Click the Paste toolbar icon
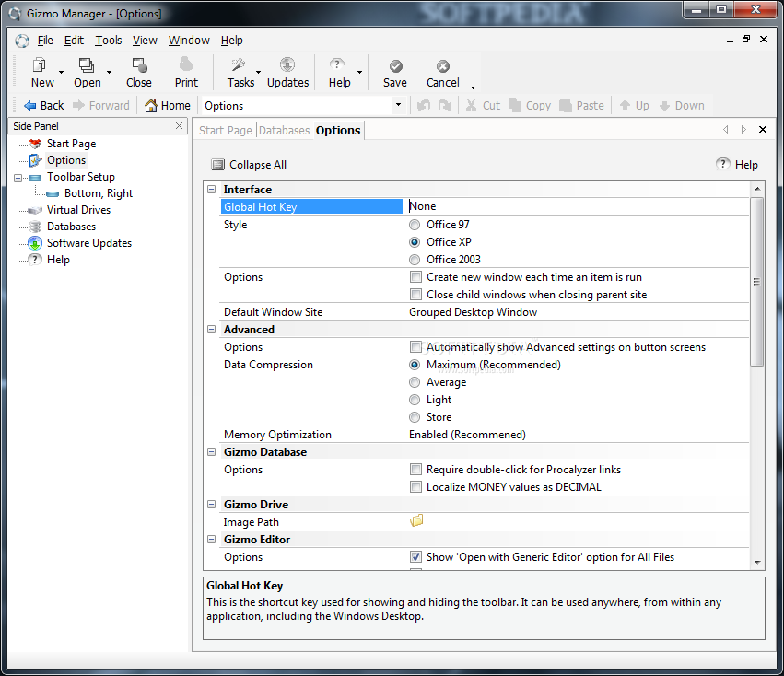784x676 pixels. tap(565, 105)
